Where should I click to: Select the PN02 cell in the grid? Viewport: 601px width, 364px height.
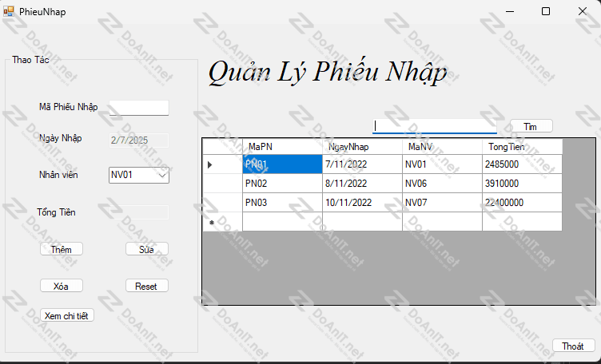tap(282, 184)
